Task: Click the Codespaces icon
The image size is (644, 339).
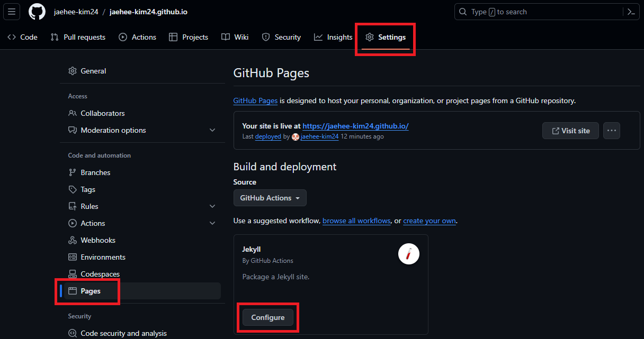Action: click(x=73, y=274)
